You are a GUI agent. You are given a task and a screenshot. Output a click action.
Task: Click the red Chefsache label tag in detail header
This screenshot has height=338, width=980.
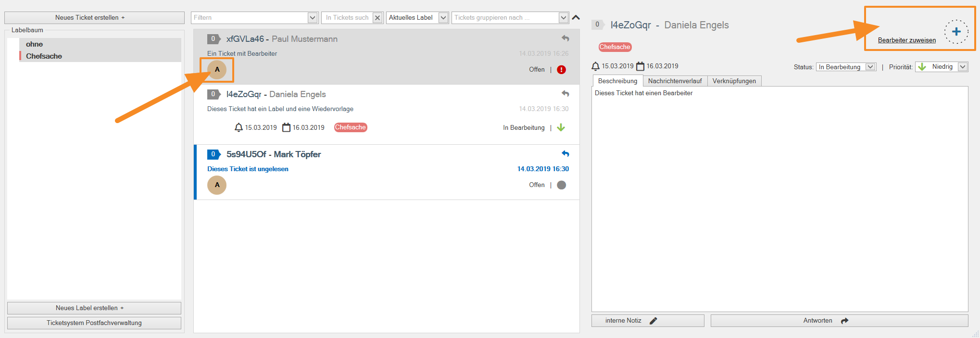click(x=615, y=47)
